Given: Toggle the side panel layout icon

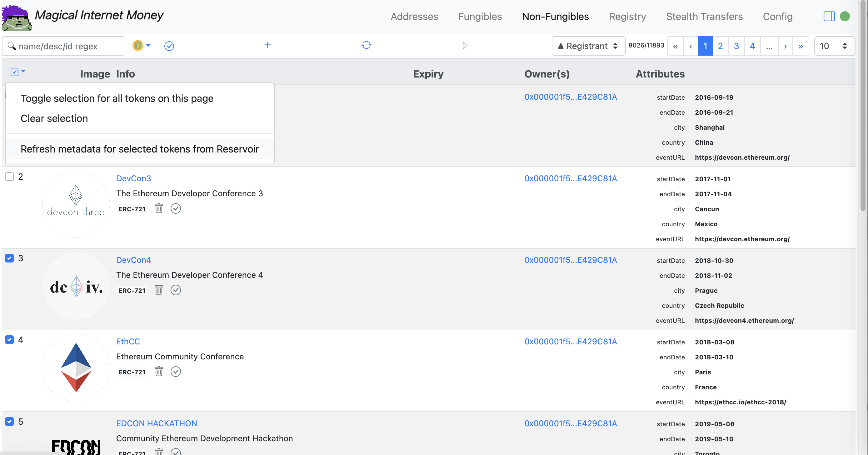Looking at the screenshot, I should (829, 16).
